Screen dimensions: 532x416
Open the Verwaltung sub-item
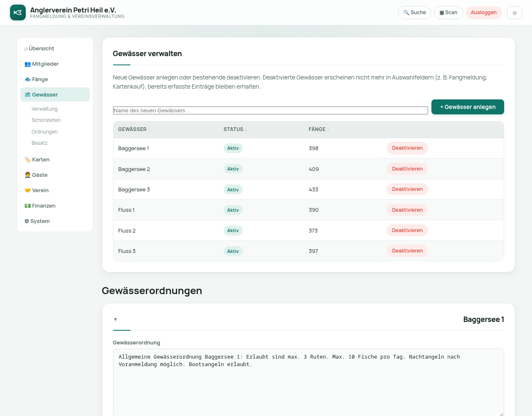click(44, 109)
